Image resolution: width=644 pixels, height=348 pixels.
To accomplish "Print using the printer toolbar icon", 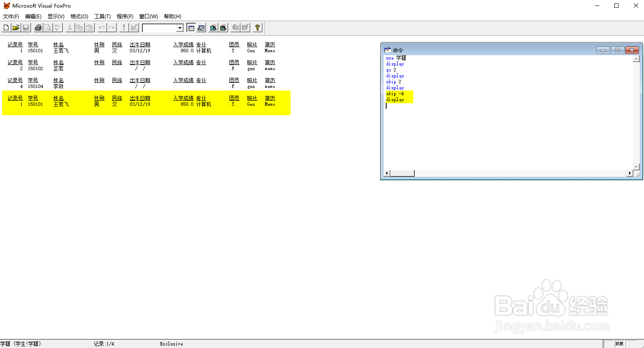I will tap(38, 28).
